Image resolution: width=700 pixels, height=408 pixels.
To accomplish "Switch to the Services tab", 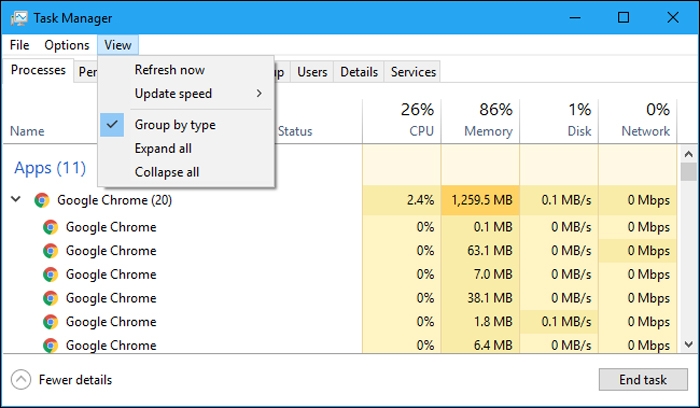I will [413, 72].
